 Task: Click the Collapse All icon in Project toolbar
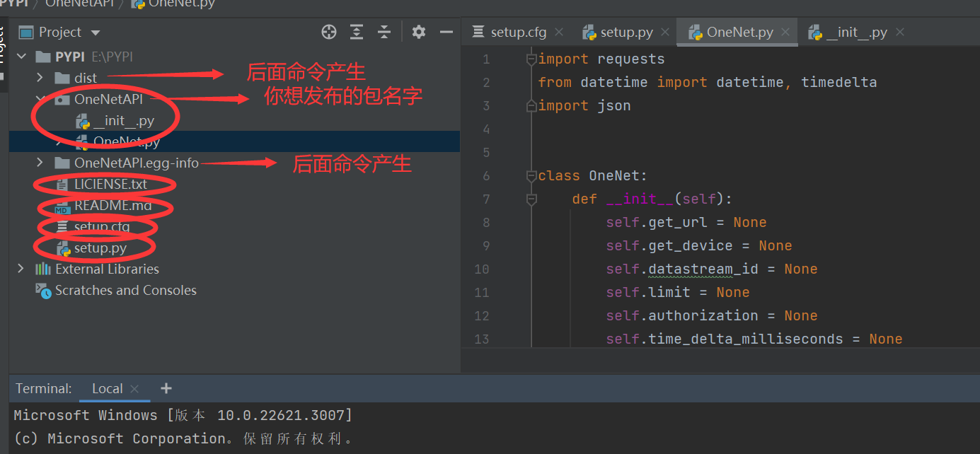384,32
